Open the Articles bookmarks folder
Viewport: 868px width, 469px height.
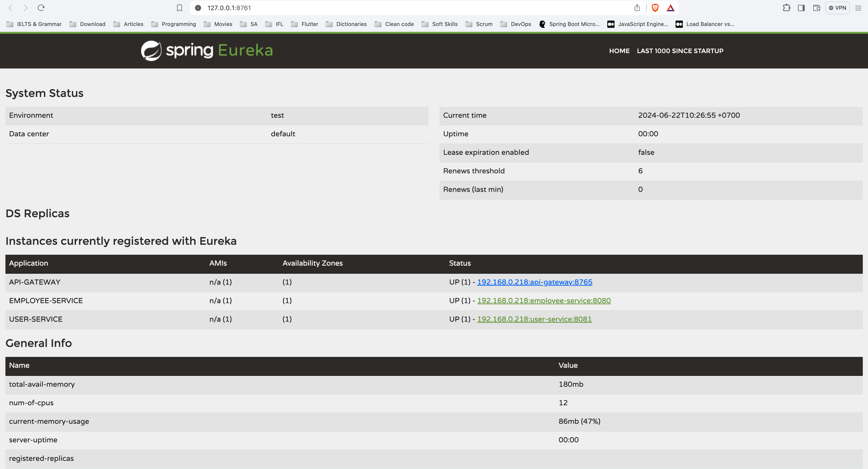[128, 24]
